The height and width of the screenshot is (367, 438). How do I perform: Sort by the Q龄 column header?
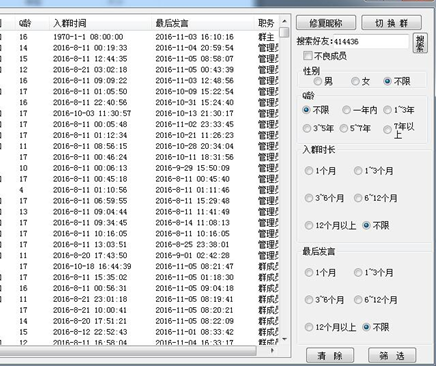tap(32, 23)
